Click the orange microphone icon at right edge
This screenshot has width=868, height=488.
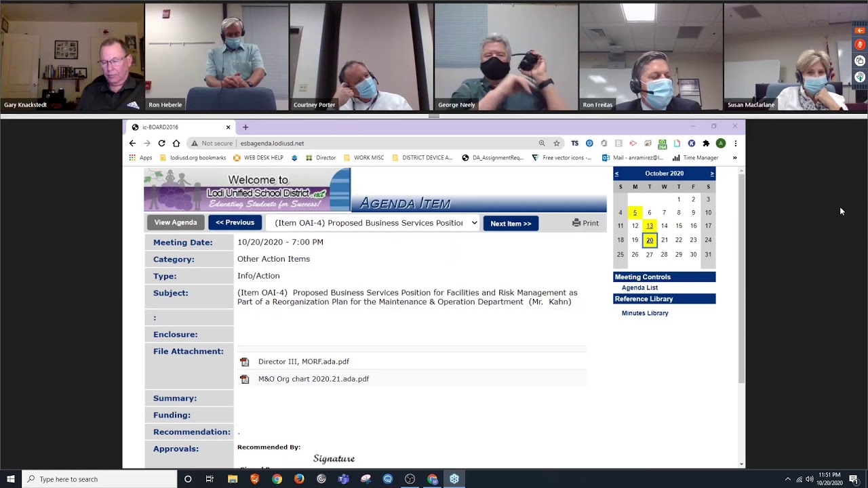tap(860, 45)
